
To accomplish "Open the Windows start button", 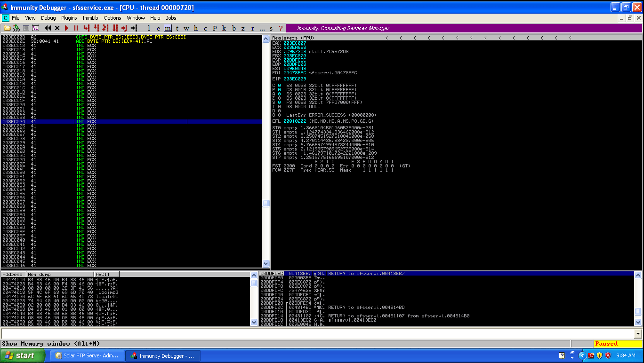I will tap(23, 355).
